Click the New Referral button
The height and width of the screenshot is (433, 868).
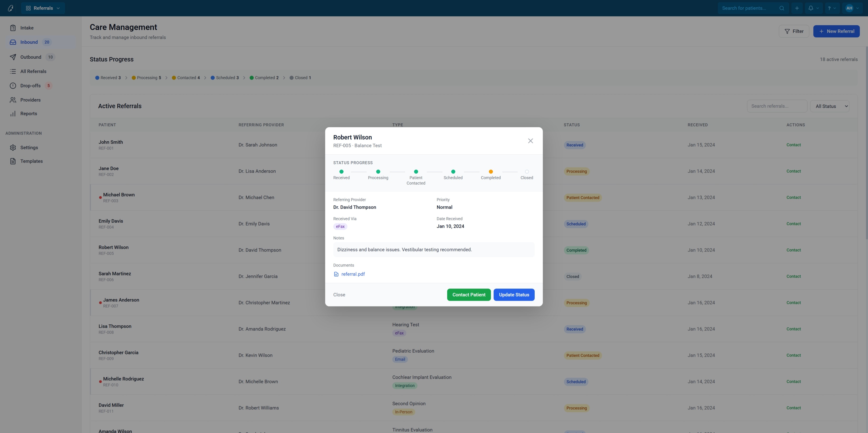click(x=836, y=31)
